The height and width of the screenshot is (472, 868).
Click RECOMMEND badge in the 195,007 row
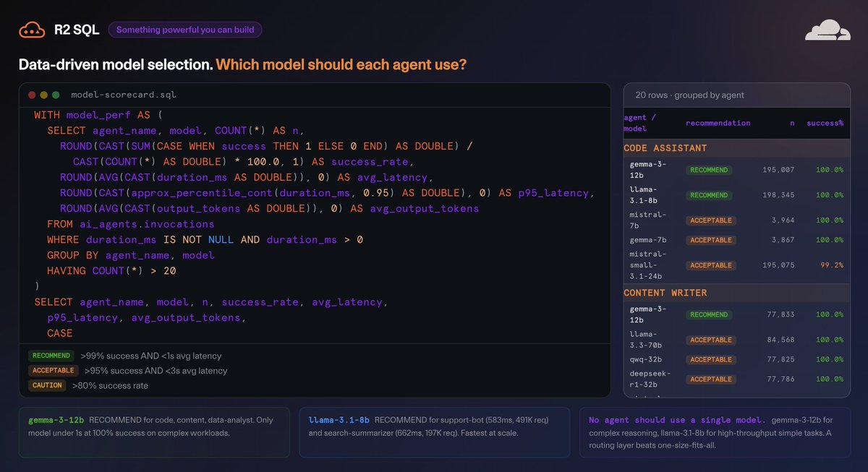[709, 170]
